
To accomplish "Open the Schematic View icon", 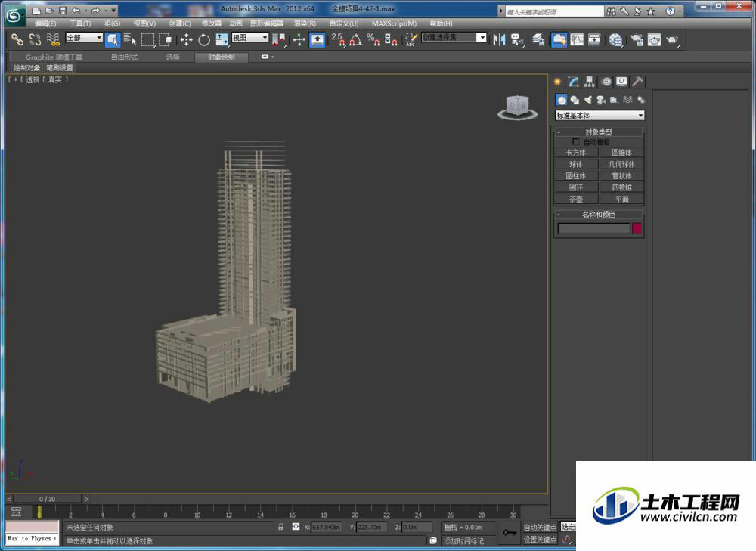I will 594,39.
